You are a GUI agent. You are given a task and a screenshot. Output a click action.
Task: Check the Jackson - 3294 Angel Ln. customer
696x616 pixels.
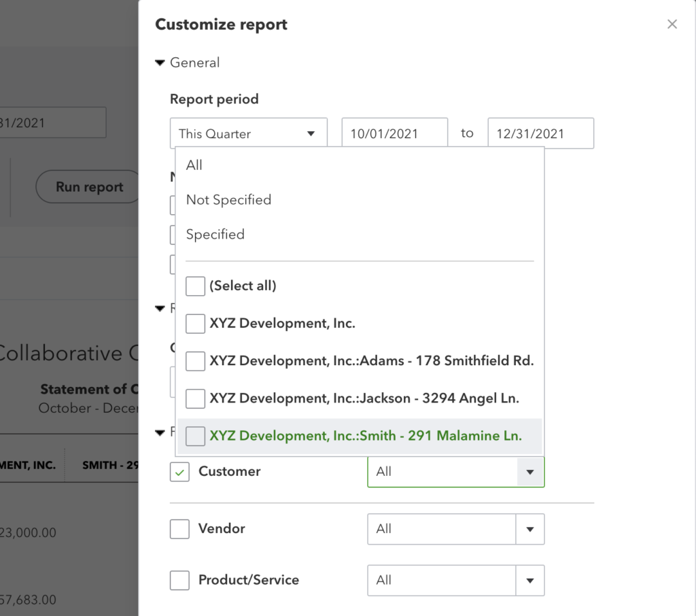pyautogui.click(x=196, y=398)
